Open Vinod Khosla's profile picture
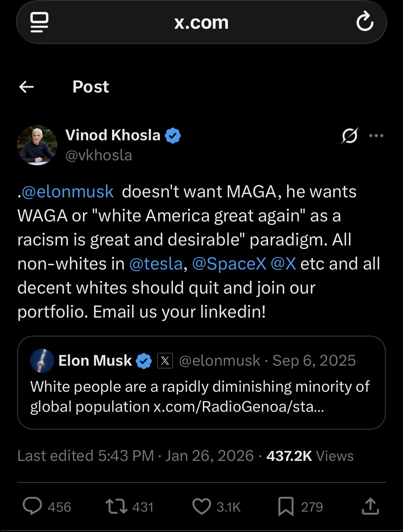The image size is (403, 532). [x=37, y=145]
